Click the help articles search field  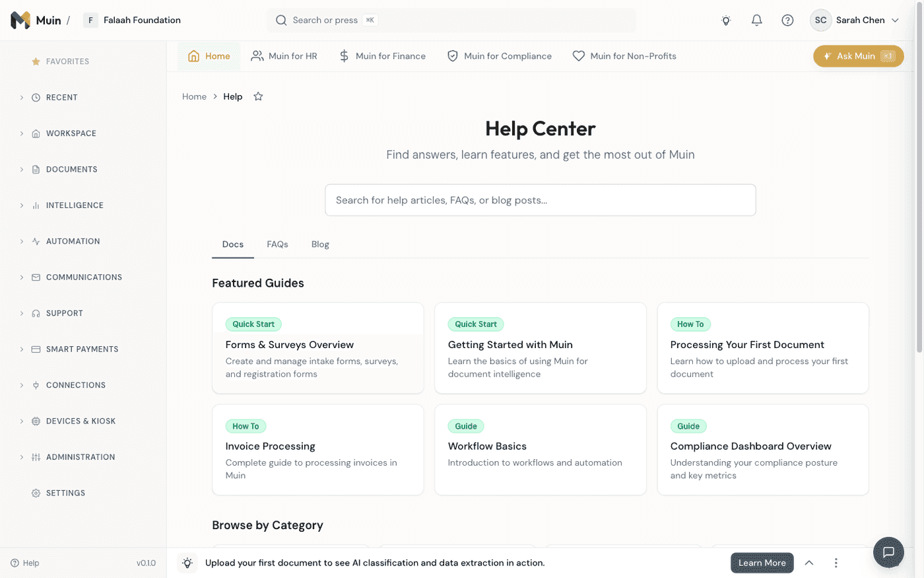coord(540,200)
